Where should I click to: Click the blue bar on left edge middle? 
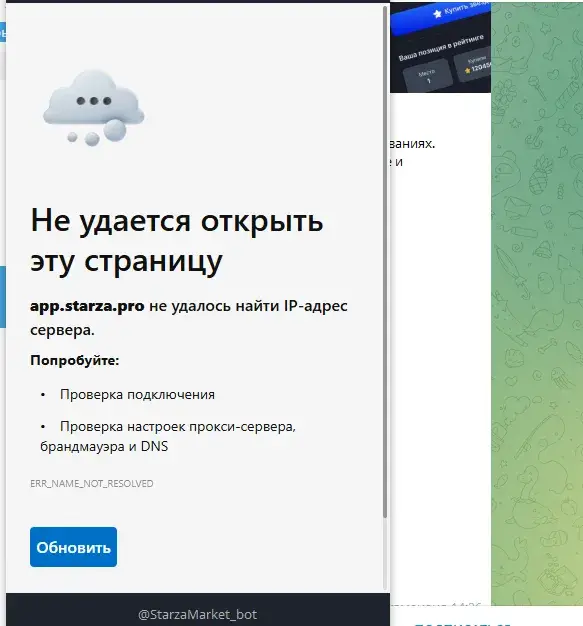(2, 297)
